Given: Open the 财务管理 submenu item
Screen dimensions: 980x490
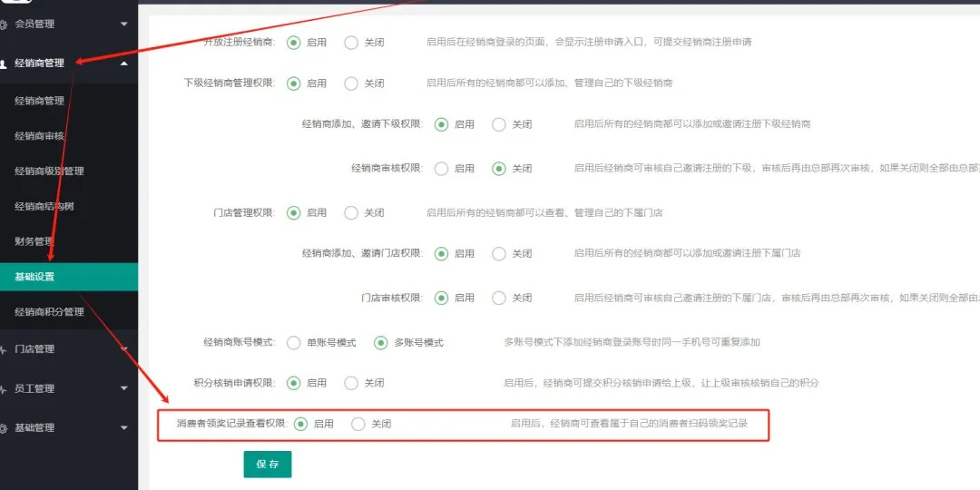Looking at the screenshot, I should point(69,240).
